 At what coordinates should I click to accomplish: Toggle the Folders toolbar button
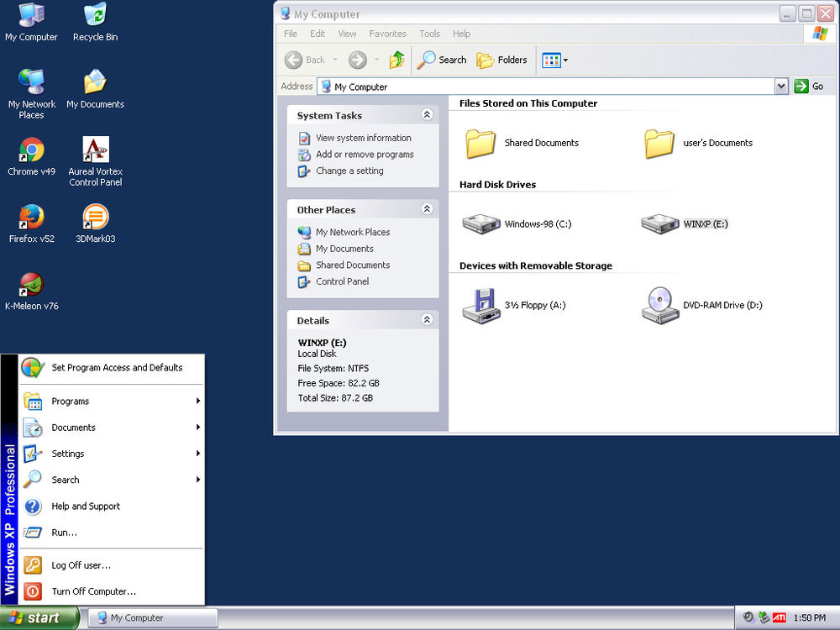coord(502,60)
